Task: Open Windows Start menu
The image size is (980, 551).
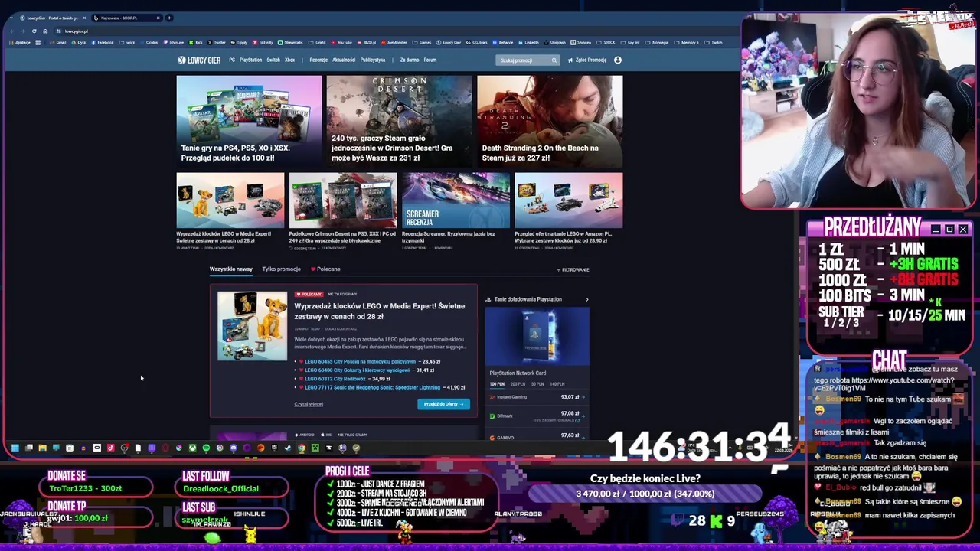Action: [x=15, y=448]
